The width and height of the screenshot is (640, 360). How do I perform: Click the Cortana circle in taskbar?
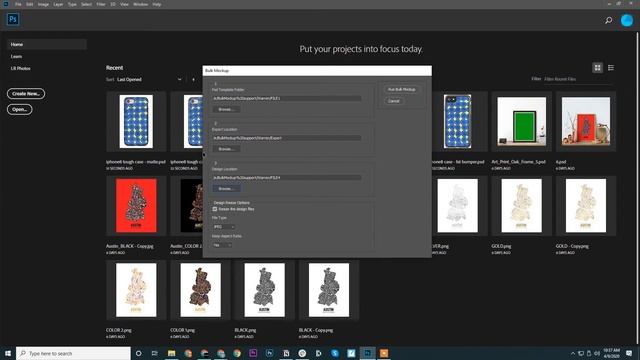click(x=139, y=353)
